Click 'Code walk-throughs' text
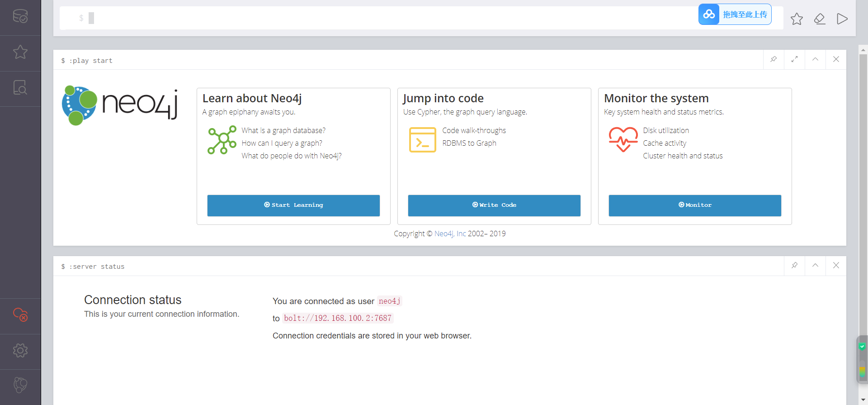The width and height of the screenshot is (868, 405). 474,130
